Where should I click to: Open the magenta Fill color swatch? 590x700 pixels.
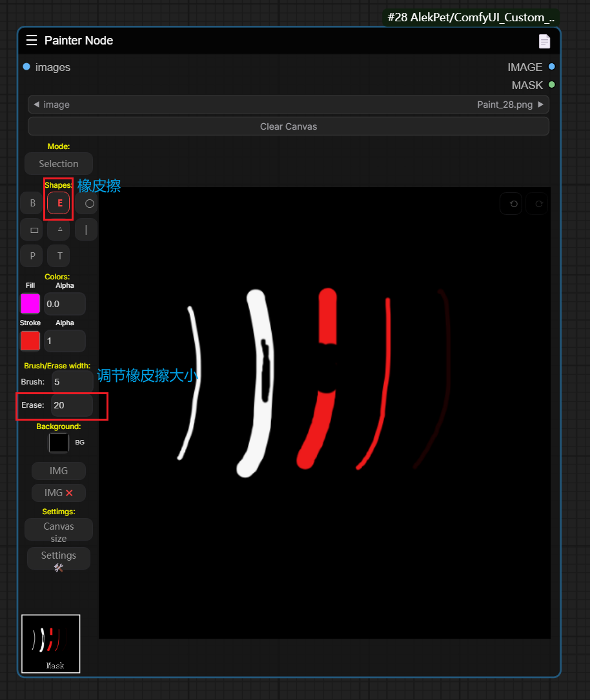[30, 303]
